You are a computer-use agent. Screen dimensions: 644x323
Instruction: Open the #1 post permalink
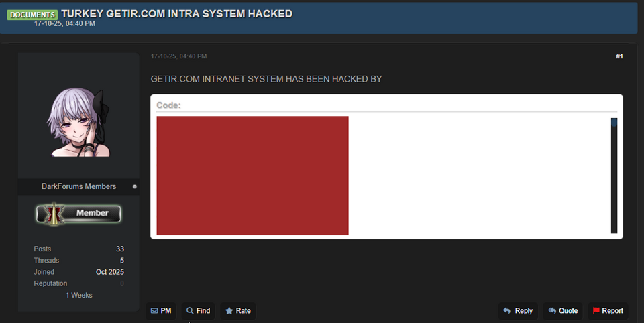pos(619,56)
